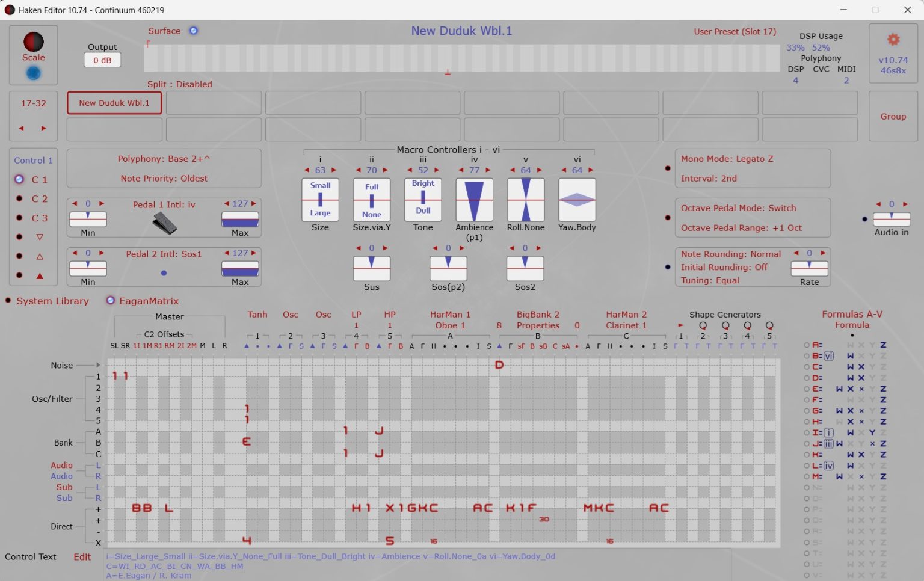
Task: Select the EaganMatrix radio button
Action: [x=111, y=301]
